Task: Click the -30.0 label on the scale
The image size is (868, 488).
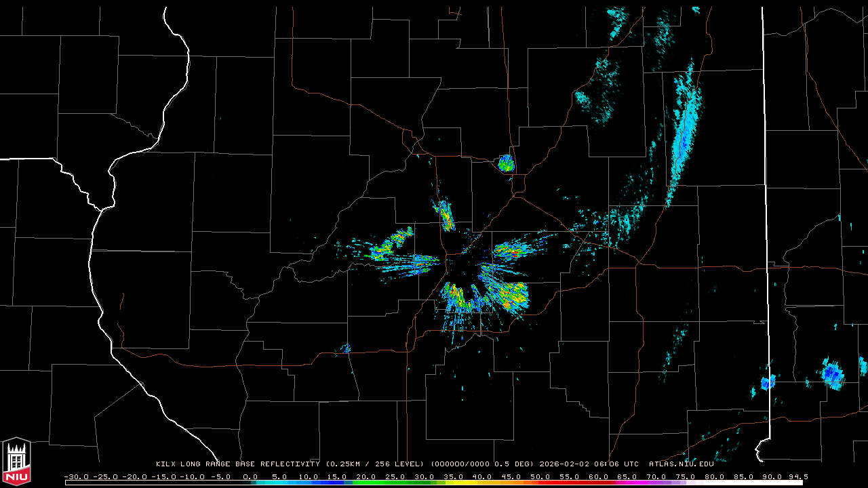Action: pos(76,476)
